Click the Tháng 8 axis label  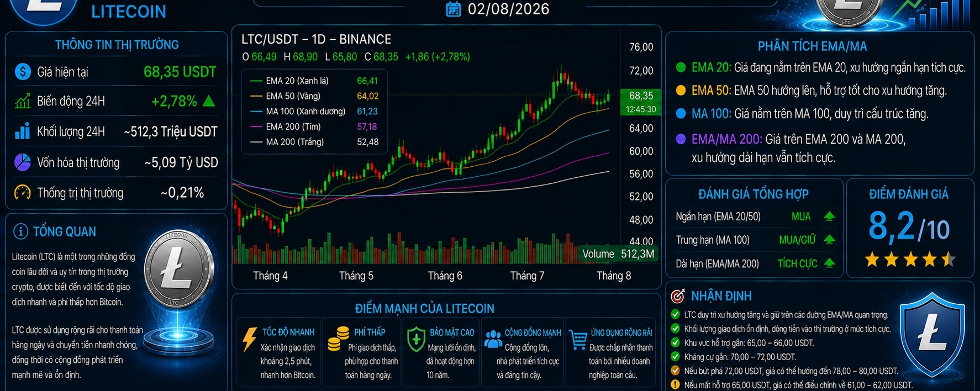(x=614, y=276)
